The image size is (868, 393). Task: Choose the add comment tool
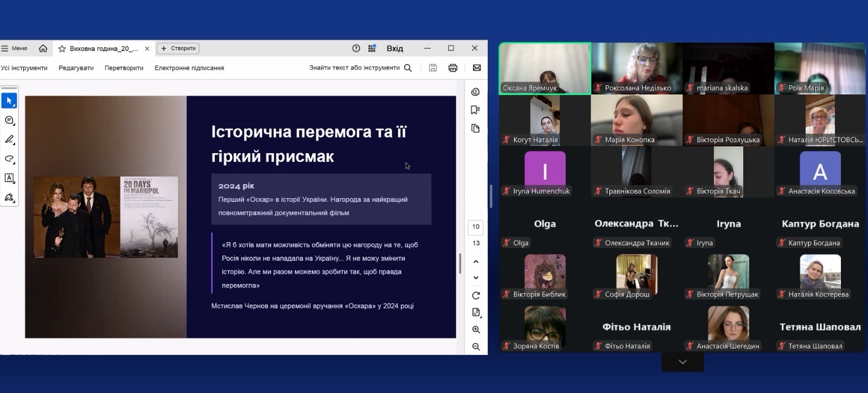9,121
